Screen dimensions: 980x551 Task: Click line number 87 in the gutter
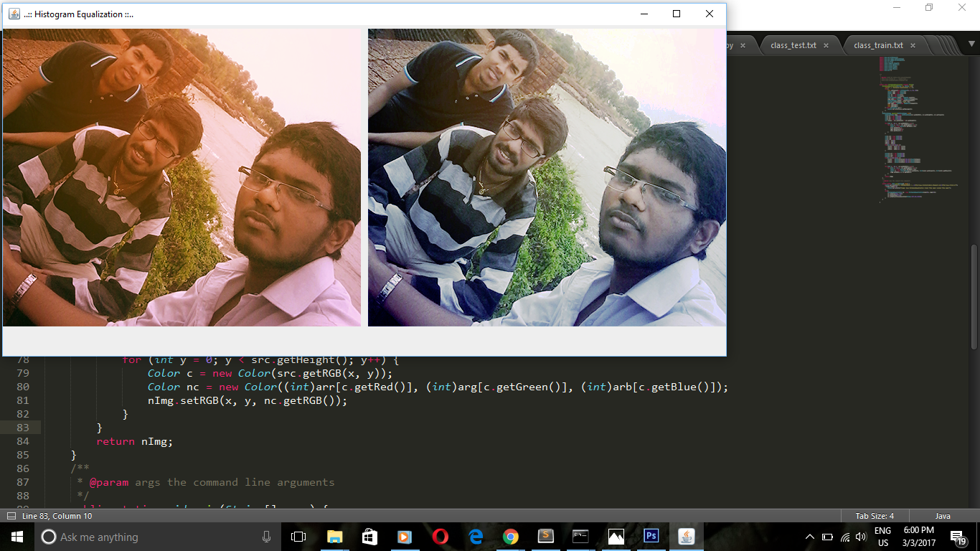pos(22,482)
